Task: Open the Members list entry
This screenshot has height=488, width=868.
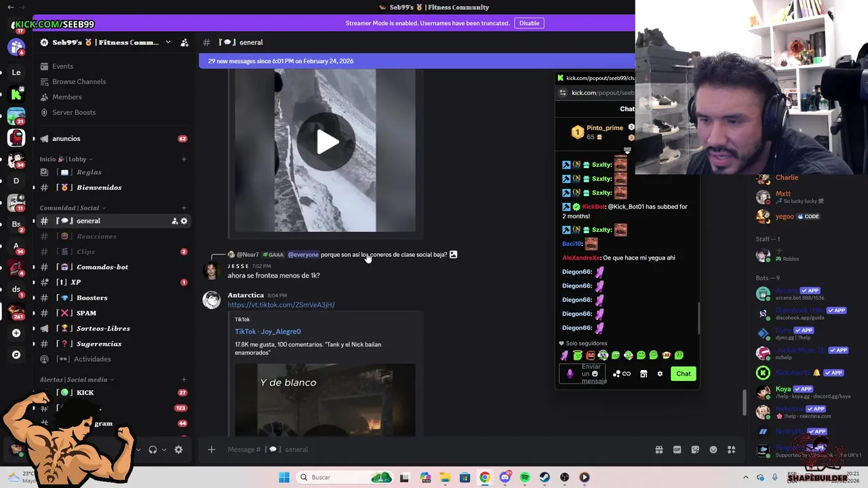Action: point(66,97)
